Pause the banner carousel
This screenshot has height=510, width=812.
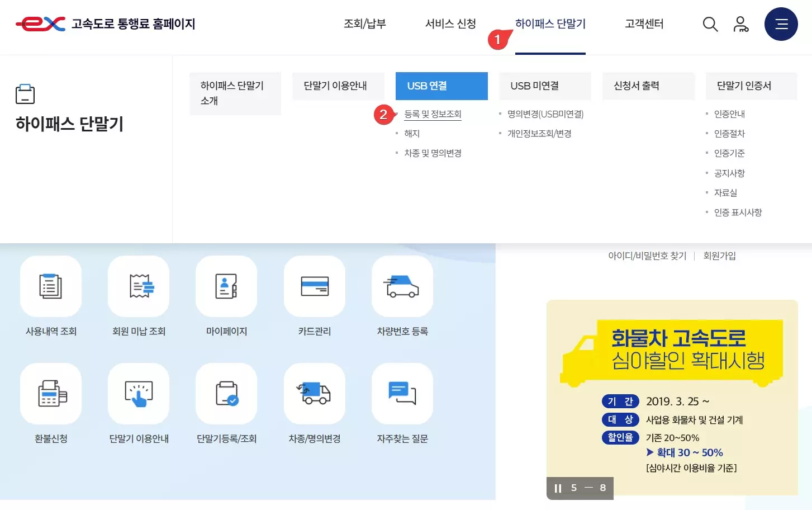557,488
